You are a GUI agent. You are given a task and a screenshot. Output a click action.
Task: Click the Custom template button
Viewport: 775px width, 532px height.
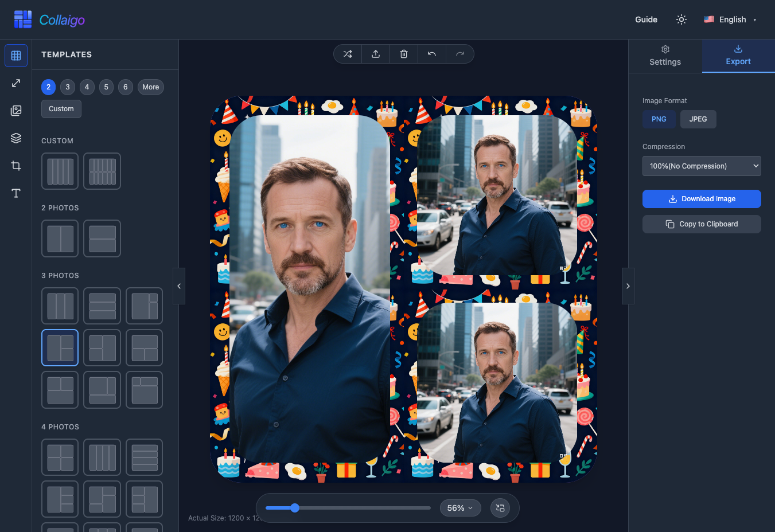[x=61, y=109]
